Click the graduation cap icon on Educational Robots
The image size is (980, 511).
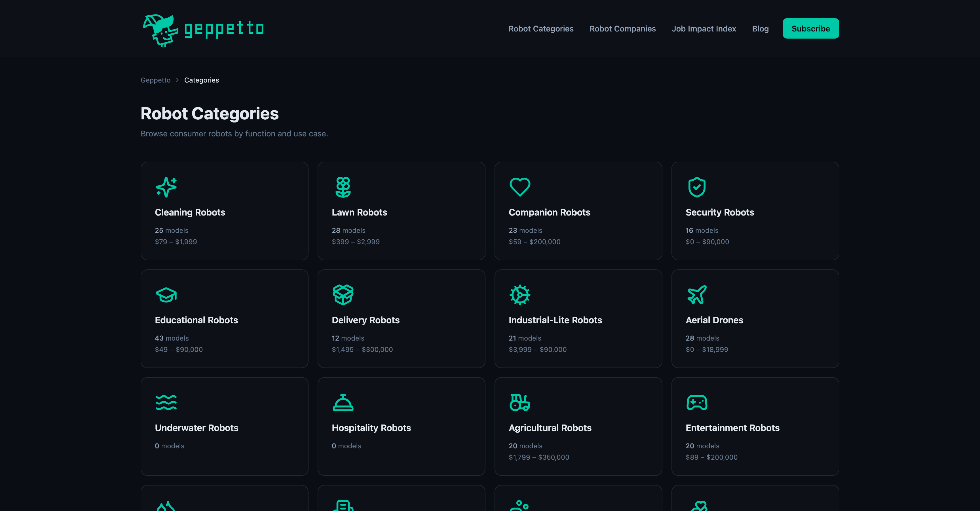click(x=166, y=295)
